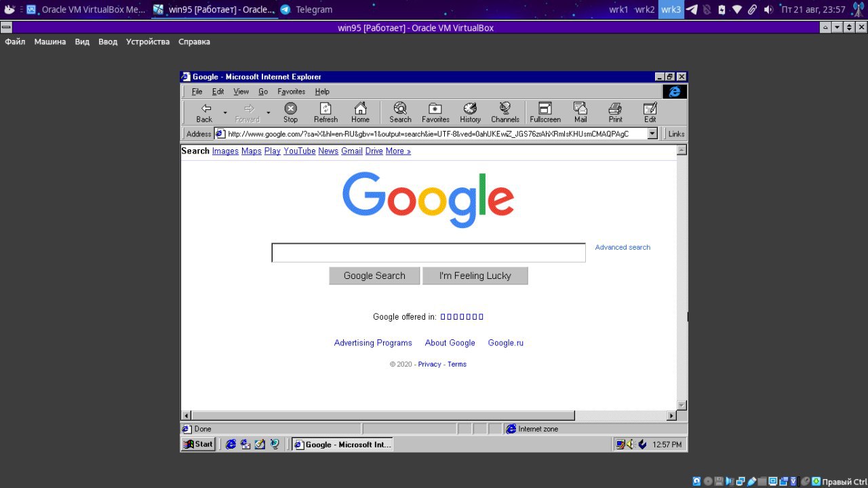This screenshot has height=488, width=868.
Task: Launch Internet Explorer from Quick Launch
Action: pyautogui.click(x=231, y=445)
